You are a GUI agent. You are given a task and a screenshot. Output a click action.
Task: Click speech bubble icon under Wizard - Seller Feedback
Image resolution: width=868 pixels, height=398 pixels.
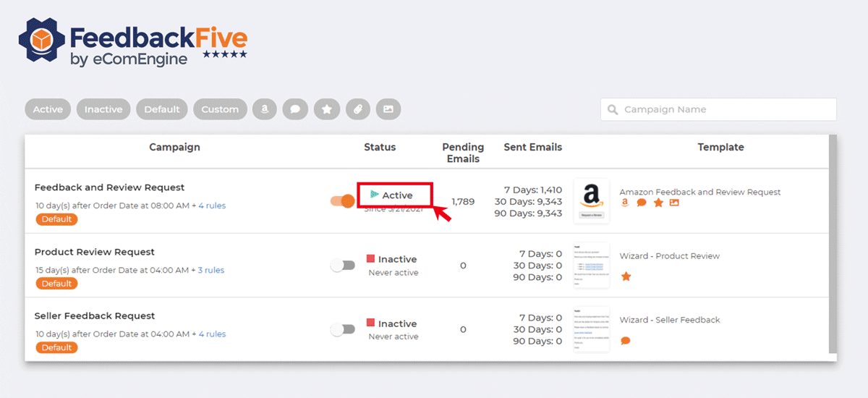coord(626,341)
